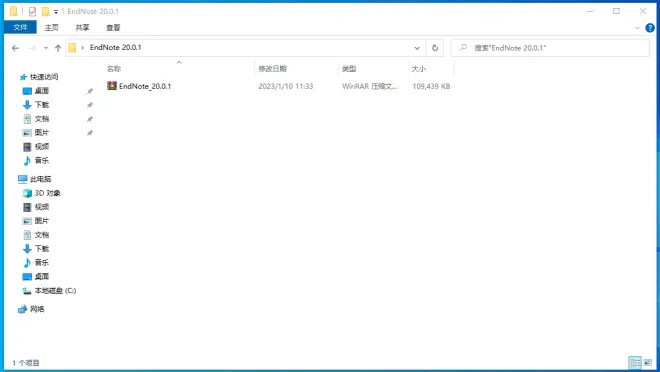660x372 pixels.
Task: Open 文档 under This PC
Action: (x=42, y=235)
